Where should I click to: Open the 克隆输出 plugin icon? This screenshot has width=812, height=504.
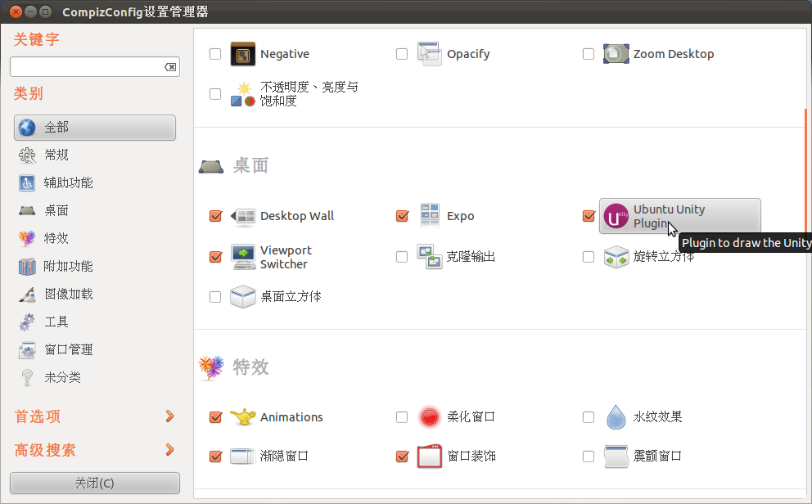coord(429,257)
